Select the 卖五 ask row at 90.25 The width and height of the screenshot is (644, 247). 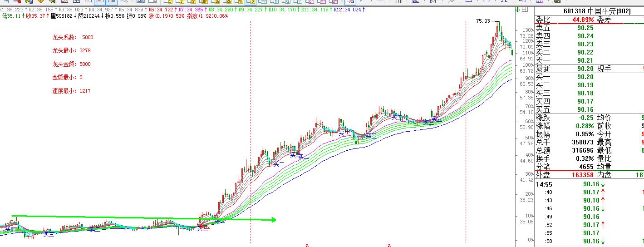point(589,28)
